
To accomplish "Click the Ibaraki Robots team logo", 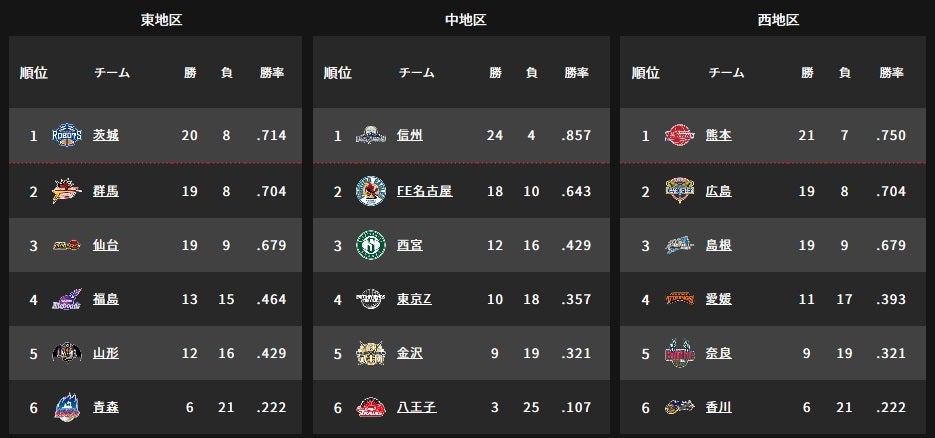I will (67, 135).
